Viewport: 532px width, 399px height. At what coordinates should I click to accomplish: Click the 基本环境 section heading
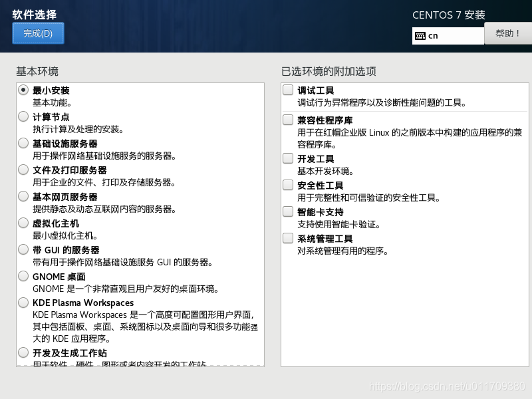coord(37,71)
